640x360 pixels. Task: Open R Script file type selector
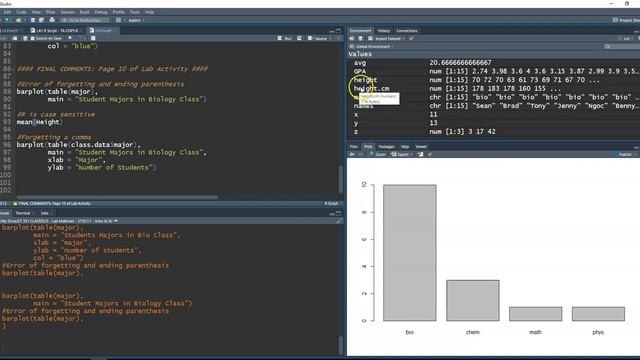(x=333, y=203)
